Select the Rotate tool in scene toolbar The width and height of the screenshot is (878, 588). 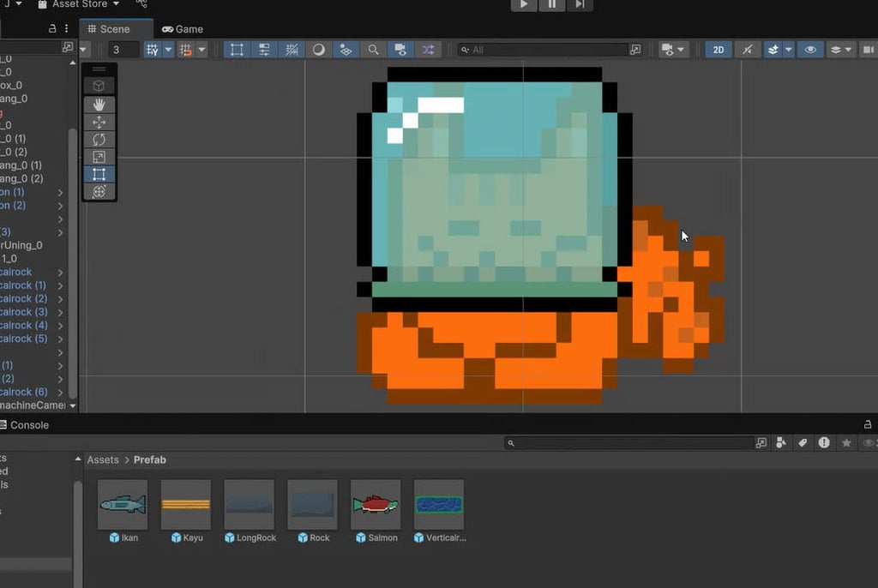[x=99, y=140]
